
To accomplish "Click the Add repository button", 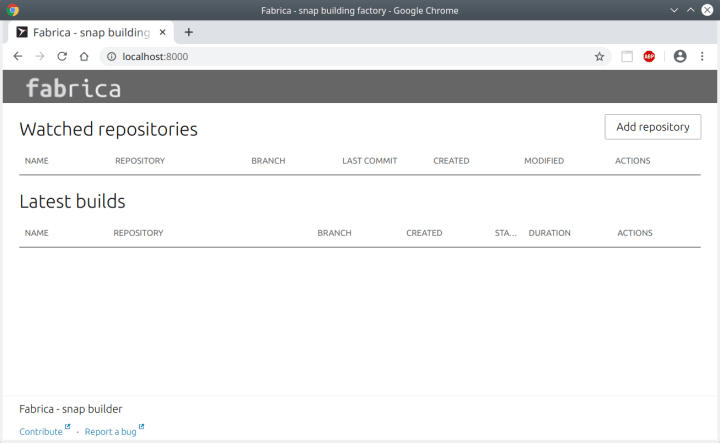I will 652,127.
